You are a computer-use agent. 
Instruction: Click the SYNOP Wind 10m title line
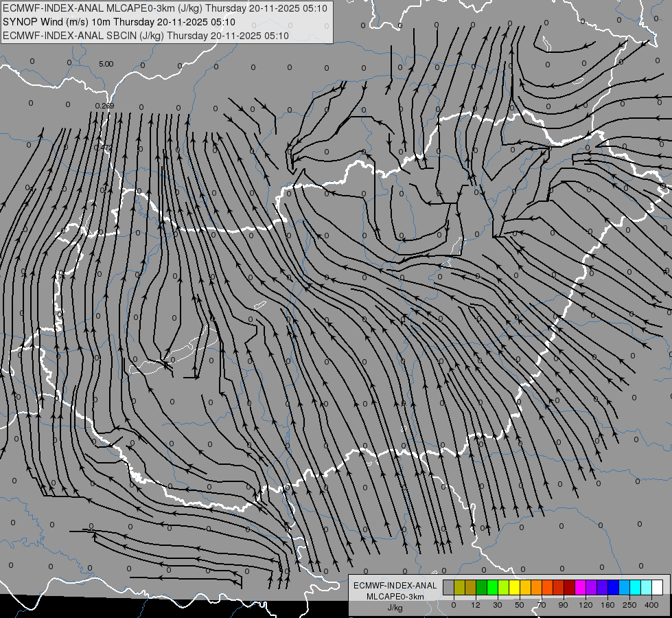119,22
